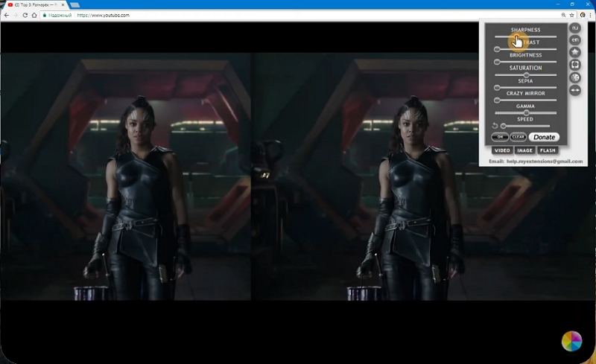This screenshot has height=364, width=596.
Task: Switch to the IMAGE tab
Action: 525,150
